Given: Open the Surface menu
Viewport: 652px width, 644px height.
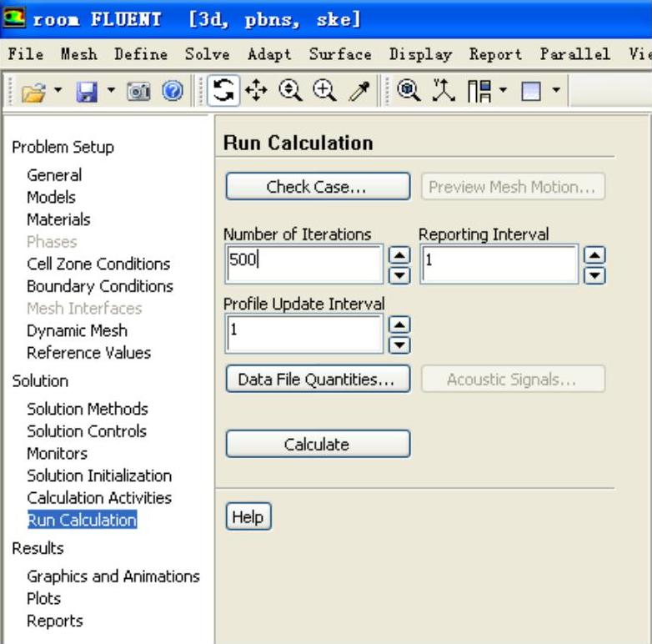Looking at the screenshot, I should [339, 53].
